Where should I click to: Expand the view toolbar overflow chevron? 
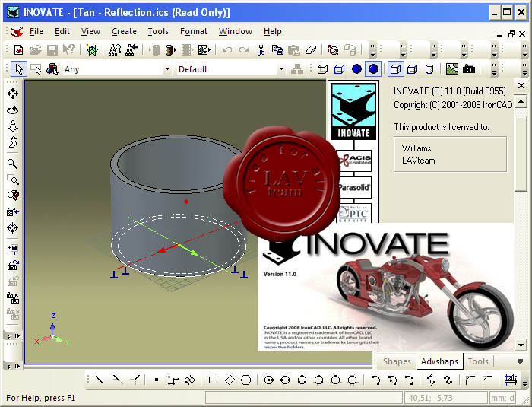pos(494,69)
